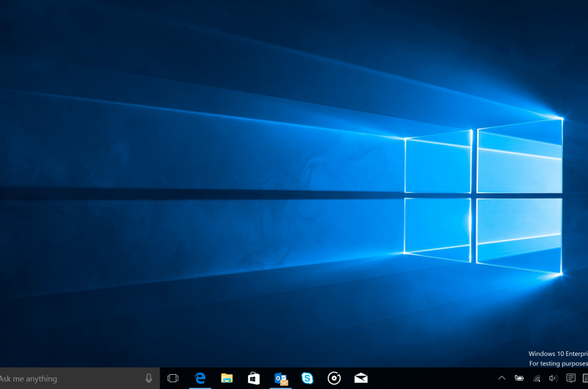This screenshot has height=389, width=588.
Task: Open the Mail app envelope icon
Action: [x=361, y=378]
